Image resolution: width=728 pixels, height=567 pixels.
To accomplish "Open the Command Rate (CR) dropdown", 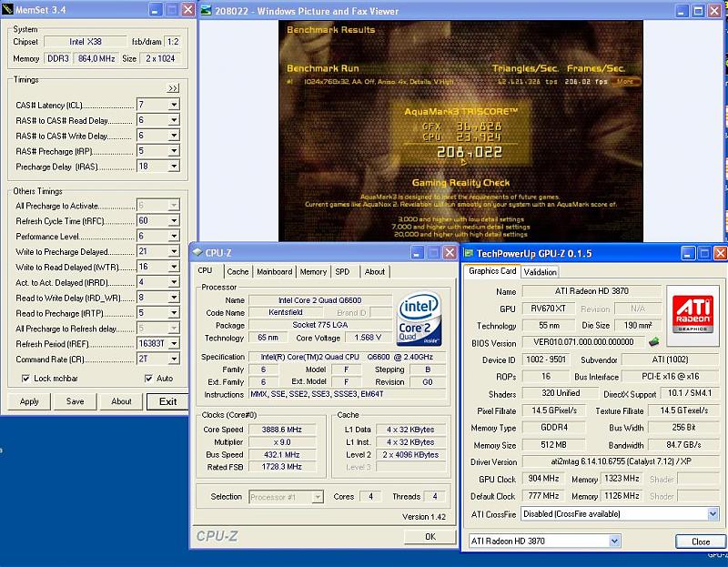I will click(174, 359).
